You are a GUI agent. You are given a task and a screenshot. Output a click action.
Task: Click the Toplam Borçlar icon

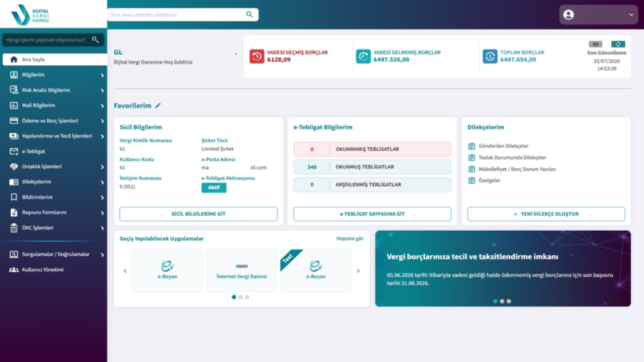tap(489, 56)
